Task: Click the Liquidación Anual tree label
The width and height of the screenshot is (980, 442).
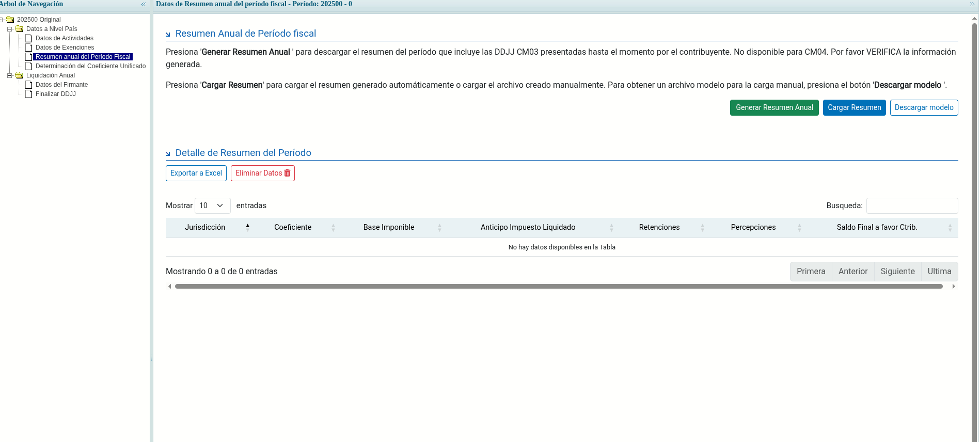Action: [x=51, y=75]
